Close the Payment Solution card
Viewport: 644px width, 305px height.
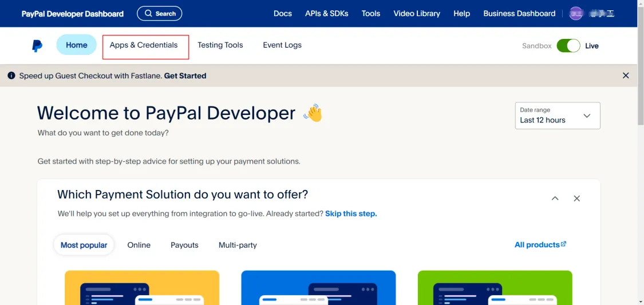click(576, 199)
